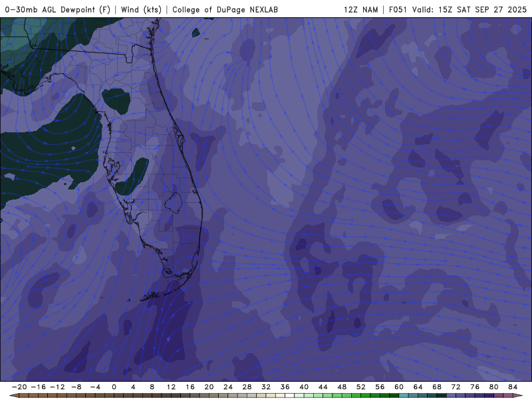The height and width of the screenshot is (399, 532).
Task: Click Lake Okeechobee outline on the map
Action: (x=174, y=203)
